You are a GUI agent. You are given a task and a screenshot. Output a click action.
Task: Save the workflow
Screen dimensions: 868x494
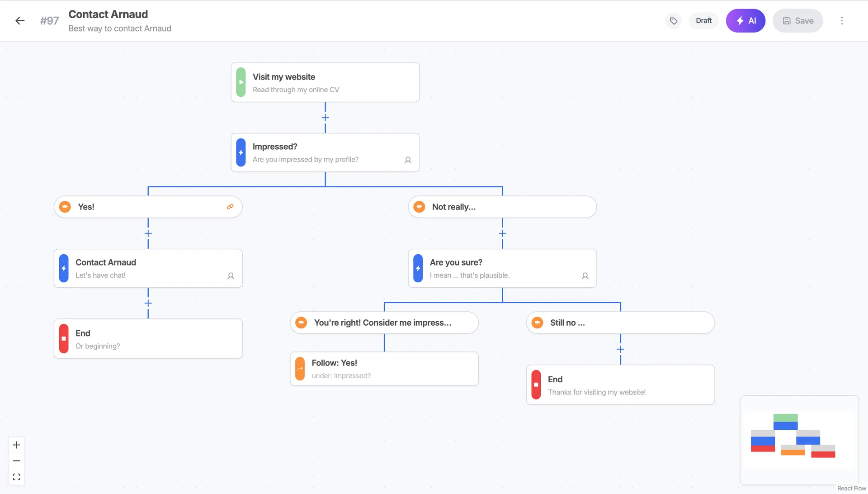pyautogui.click(x=797, y=21)
